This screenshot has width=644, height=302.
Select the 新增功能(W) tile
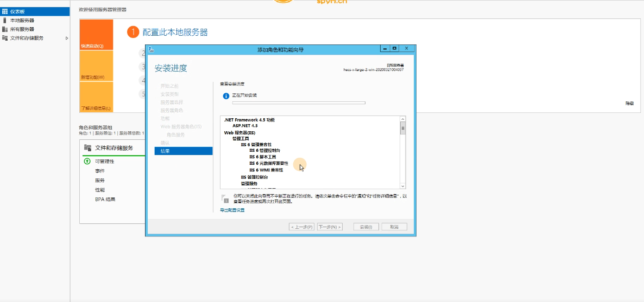96,66
